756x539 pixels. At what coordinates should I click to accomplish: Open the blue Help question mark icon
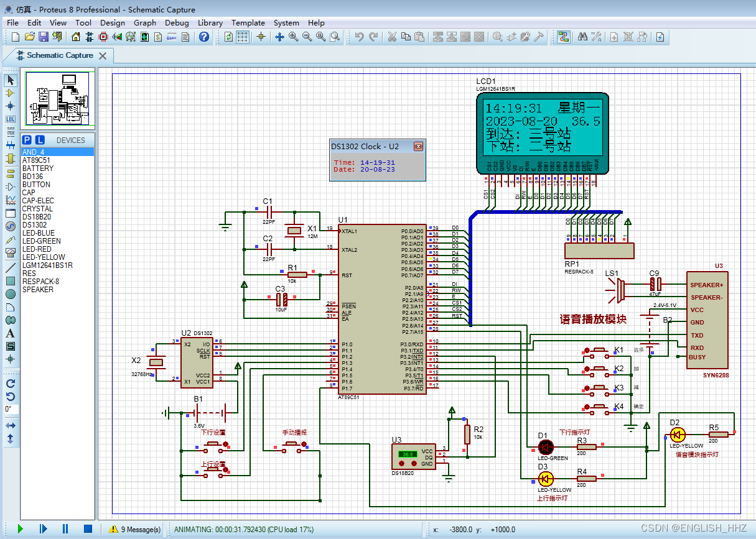(204, 37)
